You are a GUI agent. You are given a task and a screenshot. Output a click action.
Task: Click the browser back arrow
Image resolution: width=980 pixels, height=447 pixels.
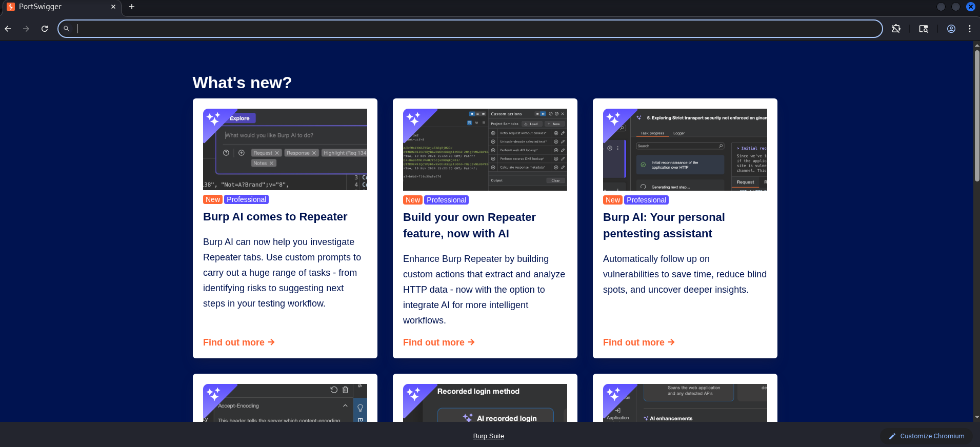[8, 29]
